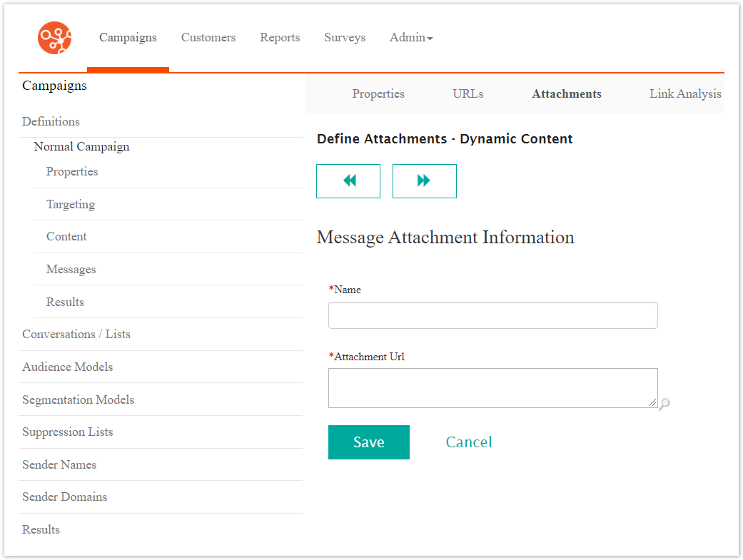Select Audience Models in the sidebar
743x560 pixels.
[x=68, y=367]
